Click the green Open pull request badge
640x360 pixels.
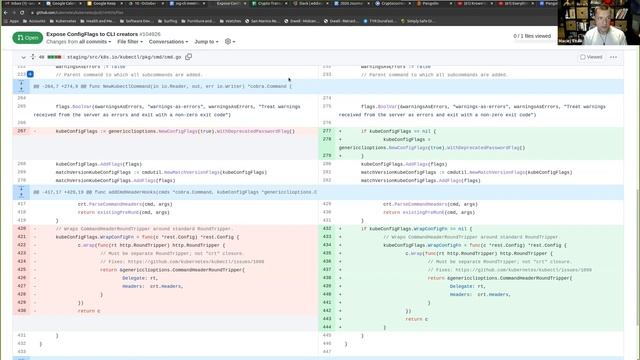[27, 38]
